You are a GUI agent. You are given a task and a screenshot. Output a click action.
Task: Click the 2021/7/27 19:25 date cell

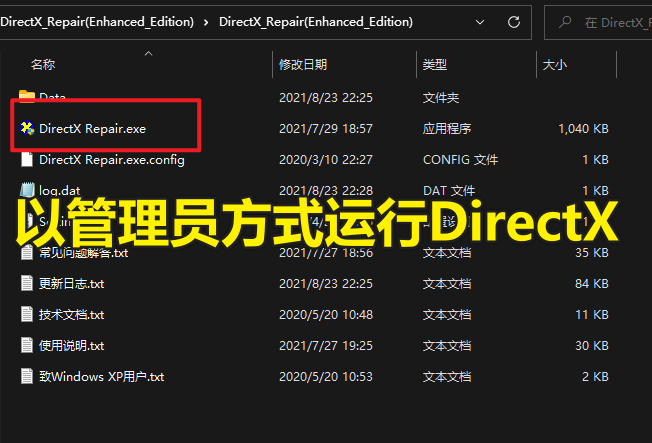click(326, 346)
